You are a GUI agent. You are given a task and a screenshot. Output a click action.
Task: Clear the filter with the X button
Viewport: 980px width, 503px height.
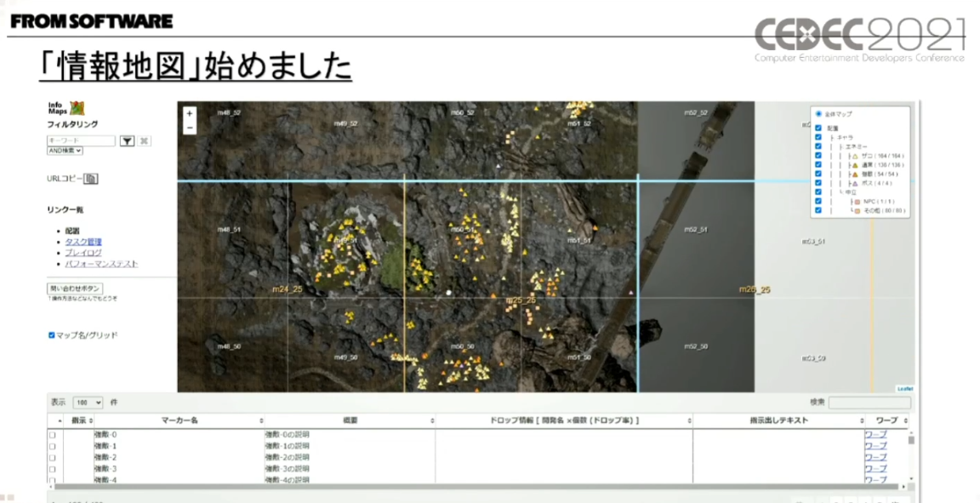coord(144,141)
